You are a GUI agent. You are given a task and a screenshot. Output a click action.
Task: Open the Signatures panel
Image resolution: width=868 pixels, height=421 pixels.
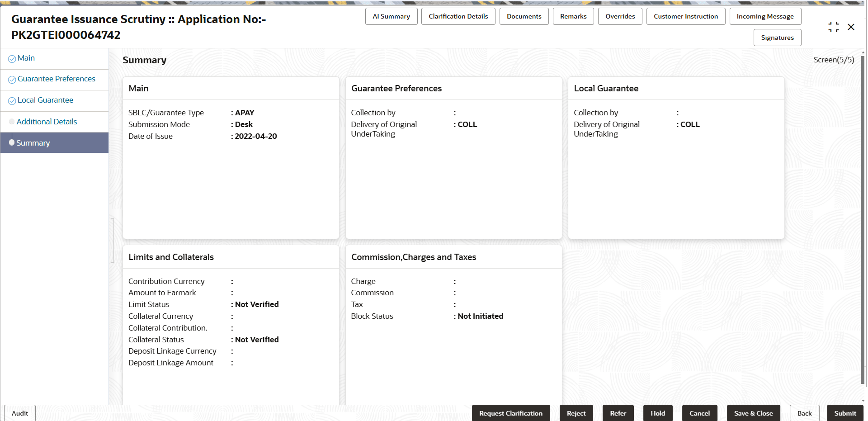tap(778, 38)
